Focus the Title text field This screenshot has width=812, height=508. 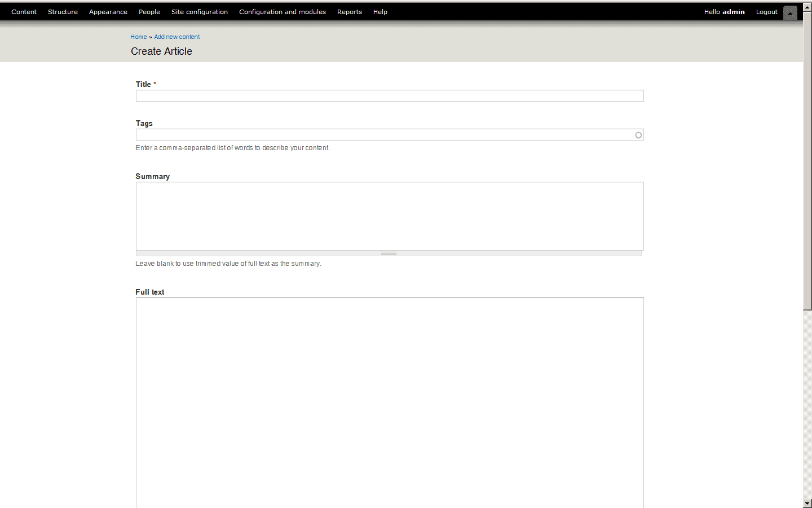(389, 96)
